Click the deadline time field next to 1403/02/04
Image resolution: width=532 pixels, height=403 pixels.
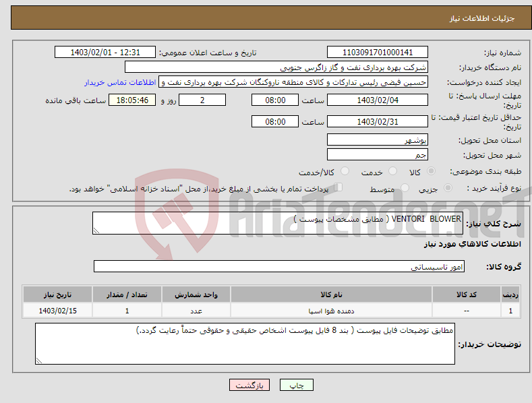tap(275, 100)
